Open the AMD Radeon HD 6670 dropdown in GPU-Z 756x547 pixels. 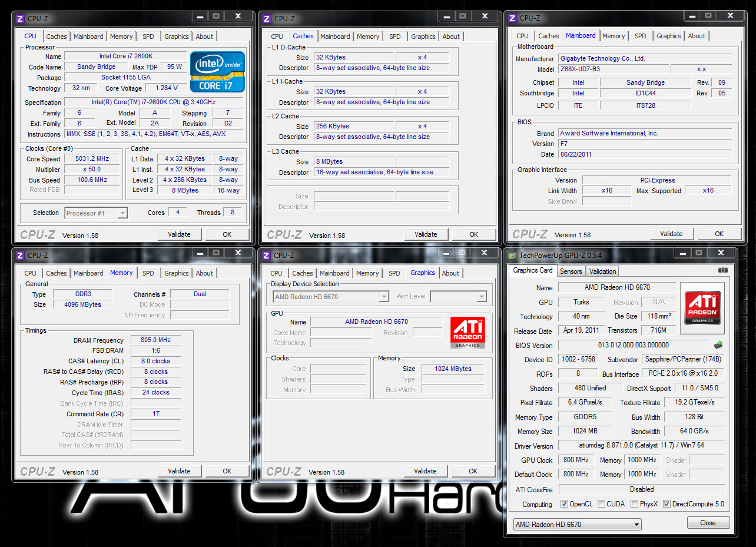(577, 525)
